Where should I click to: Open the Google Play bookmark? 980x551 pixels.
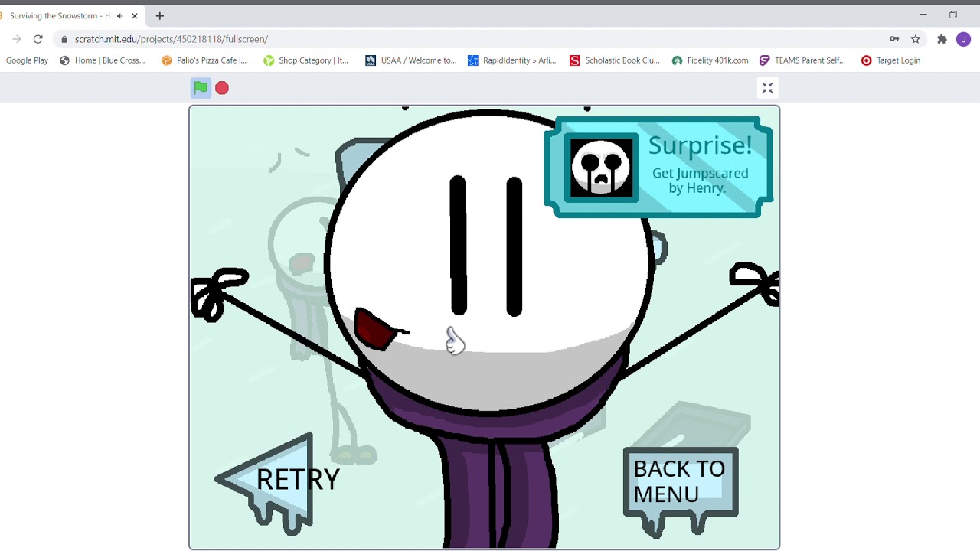[x=27, y=60]
